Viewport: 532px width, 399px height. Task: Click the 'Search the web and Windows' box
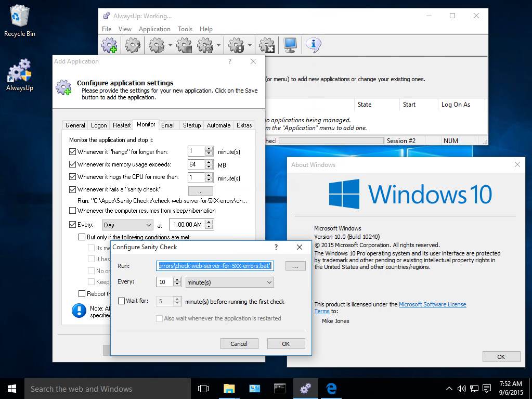(x=107, y=389)
